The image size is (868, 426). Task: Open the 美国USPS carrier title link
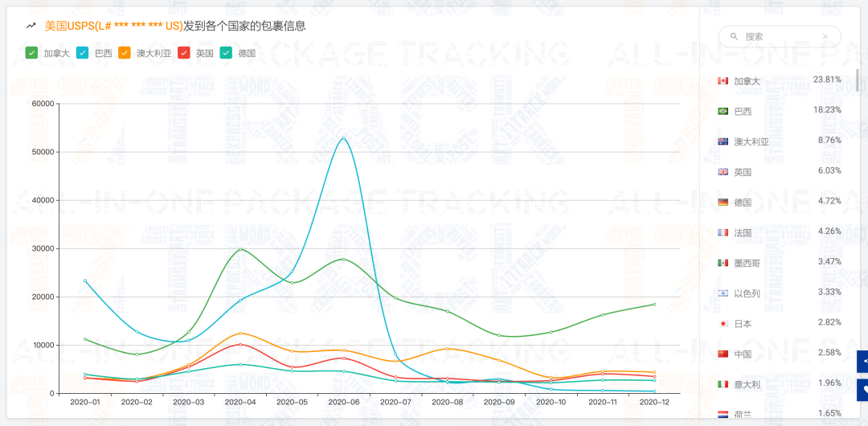(113, 26)
